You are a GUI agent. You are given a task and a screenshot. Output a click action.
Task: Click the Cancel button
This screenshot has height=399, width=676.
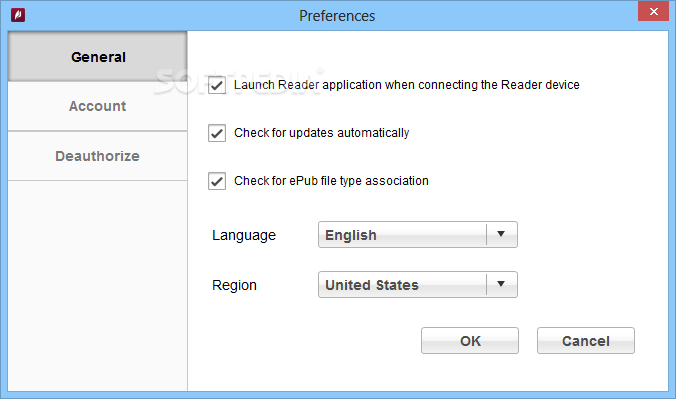pyautogui.click(x=585, y=341)
